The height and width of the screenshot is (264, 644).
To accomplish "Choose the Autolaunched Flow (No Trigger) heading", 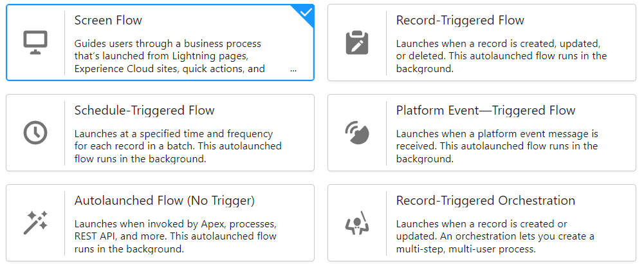I will click(164, 201).
